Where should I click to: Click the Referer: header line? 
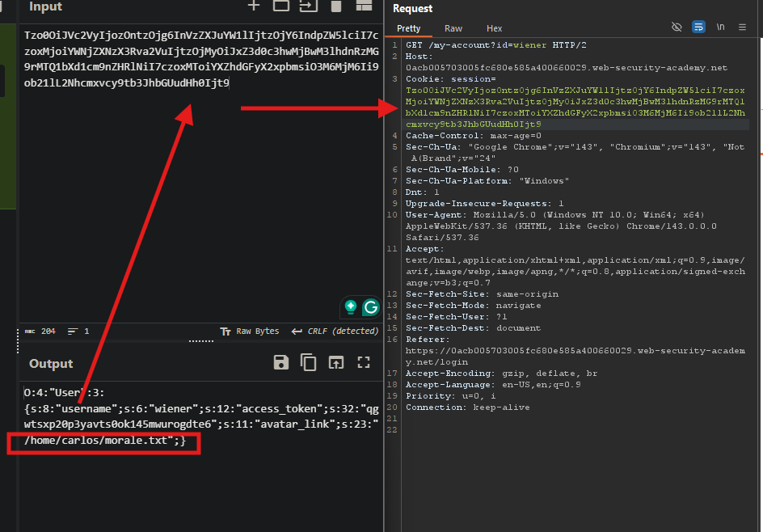coord(428,340)
